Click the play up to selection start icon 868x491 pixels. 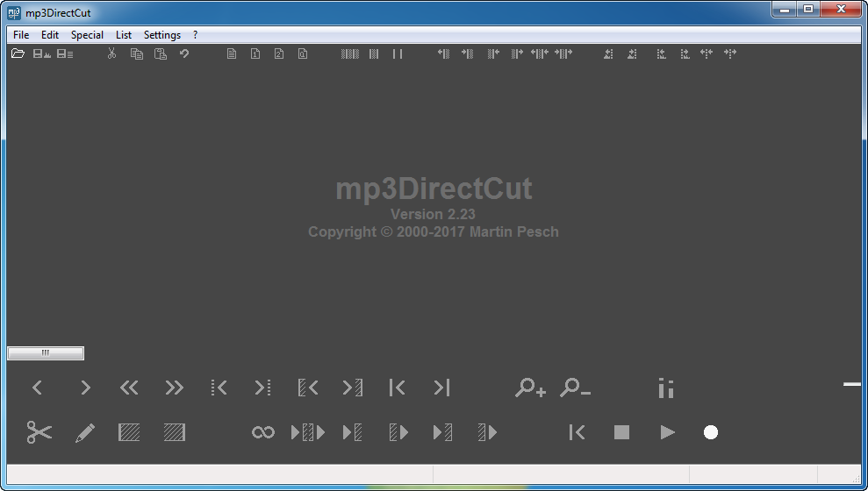(x=353, y=432)
